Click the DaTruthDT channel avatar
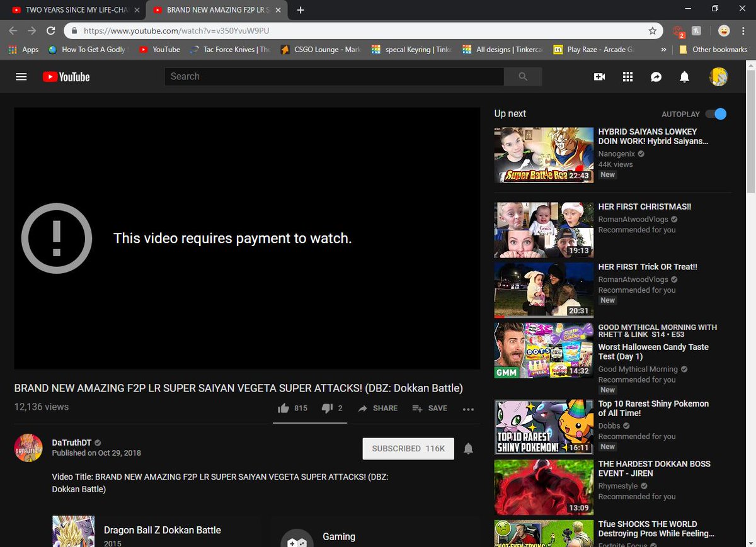The height and width of the screenshot is (547, 756). click(28, 448)
